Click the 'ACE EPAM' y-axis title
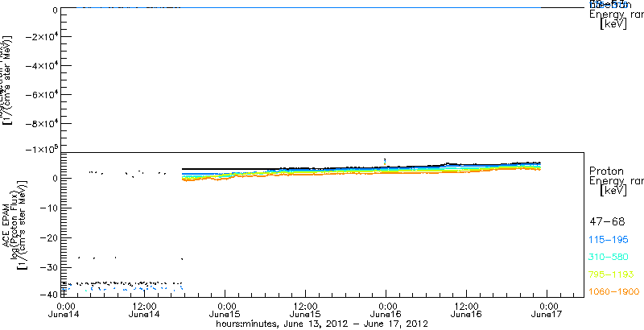Image resolution: width=644 pixels, height=330 pixels. [x=7, y=226]
